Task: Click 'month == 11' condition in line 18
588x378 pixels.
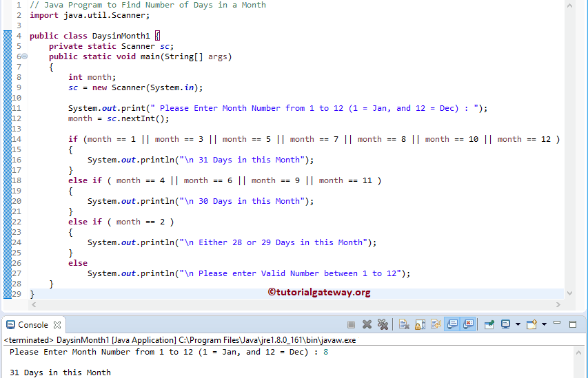Action: pyautogui.click(x=345, y=180)
